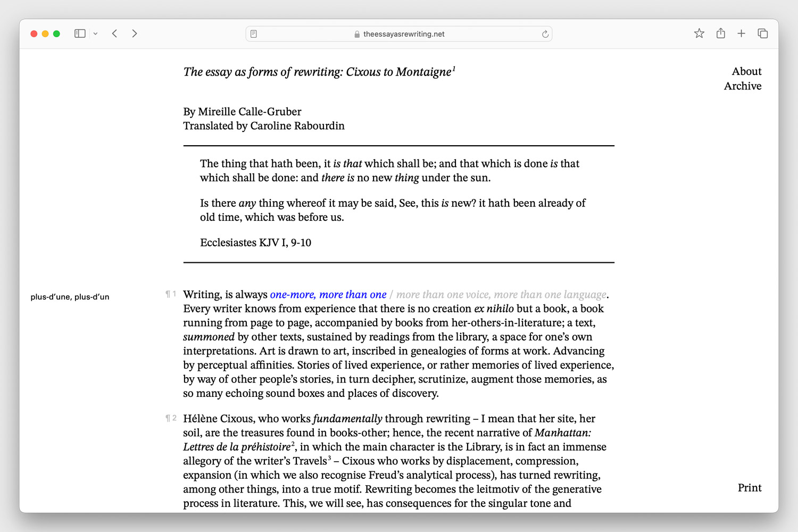Open Reader view from address bar

254,34
